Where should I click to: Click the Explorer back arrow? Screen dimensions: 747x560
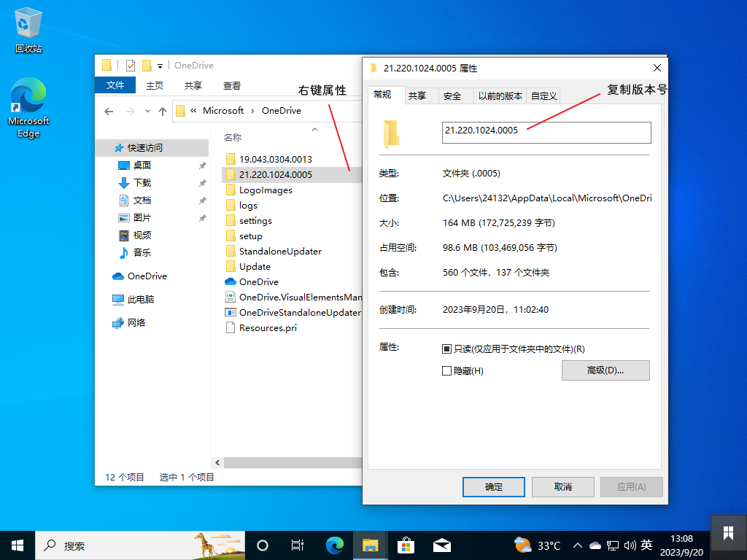(x=109, y=112)
